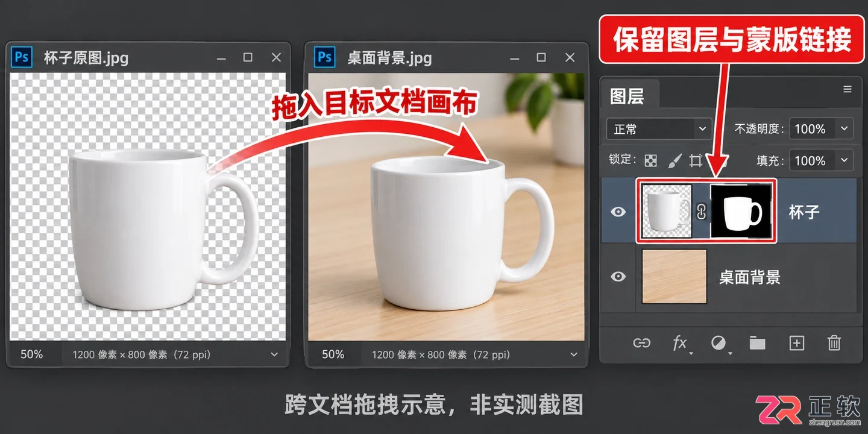Hide the 桌面背景 layer

pos(618,277)
